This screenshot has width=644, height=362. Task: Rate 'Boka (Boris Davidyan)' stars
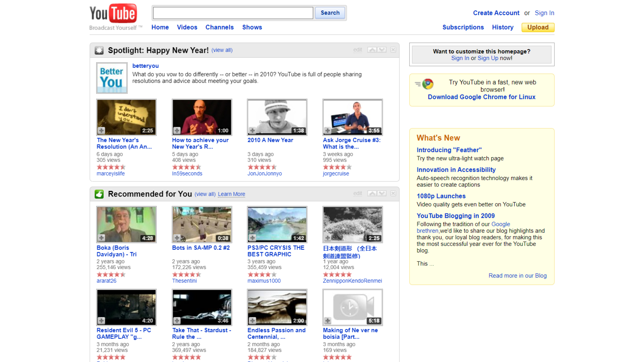click(111, 274)
